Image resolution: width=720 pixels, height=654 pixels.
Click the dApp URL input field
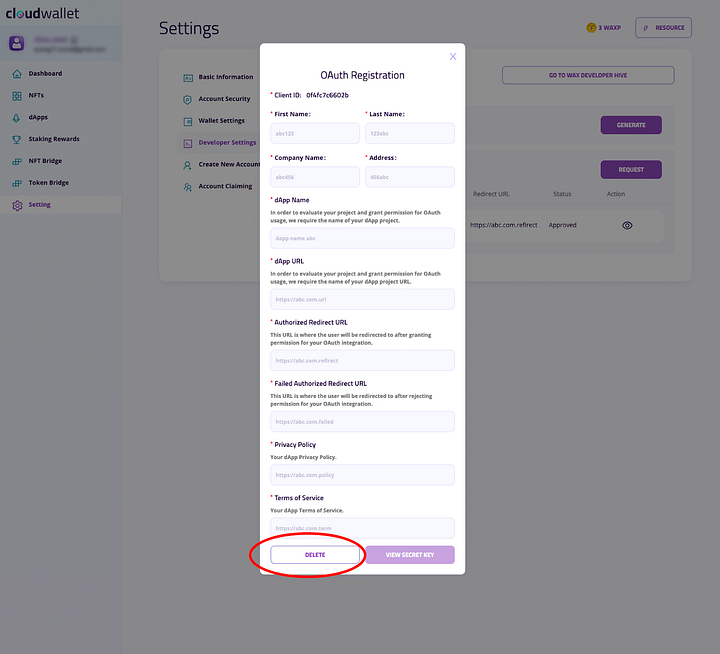pos(362,299)
